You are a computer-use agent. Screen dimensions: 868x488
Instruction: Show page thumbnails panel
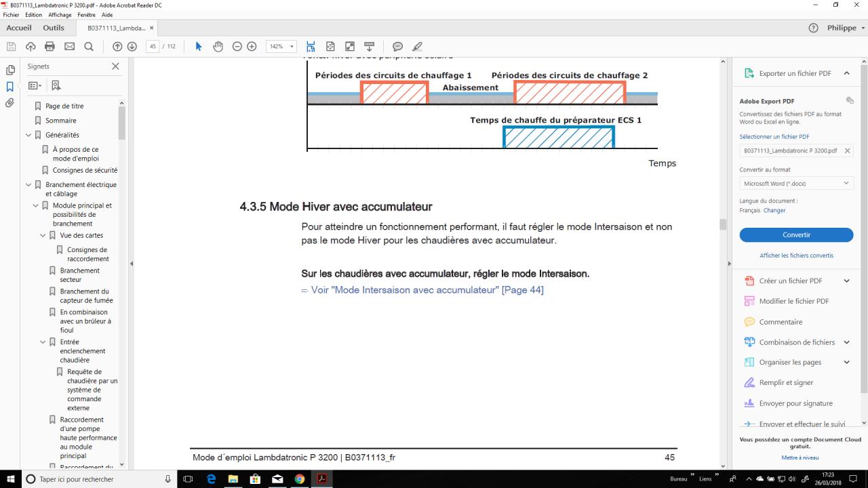(x=10, y=70)
